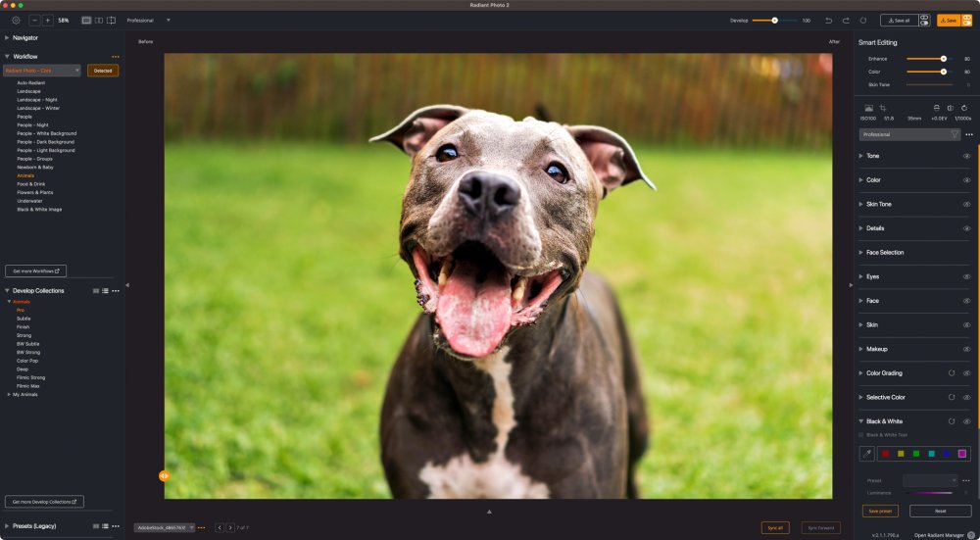
Task: Click the flip vertical icon above EV
Action: (x=936, y=108)
